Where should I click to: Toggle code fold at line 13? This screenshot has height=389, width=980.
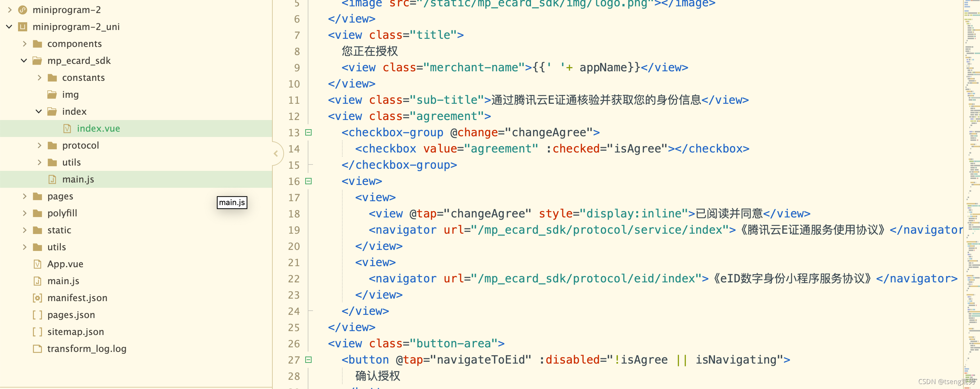click(x=308, y=132)
